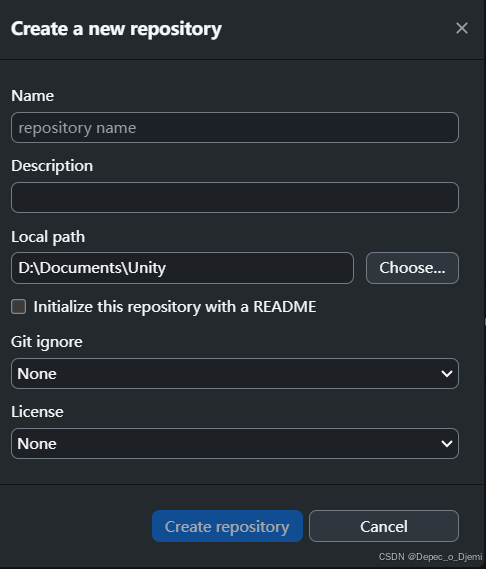Cancel the new repository dialog
The image size is (486, 569).
coord(384,526)
